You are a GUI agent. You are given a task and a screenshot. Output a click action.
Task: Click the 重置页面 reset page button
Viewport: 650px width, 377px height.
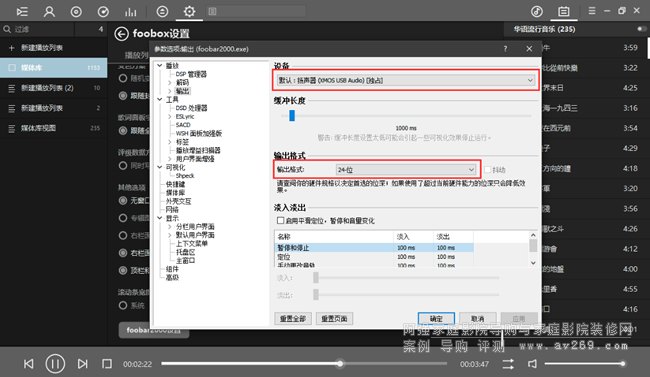[334, 319]
